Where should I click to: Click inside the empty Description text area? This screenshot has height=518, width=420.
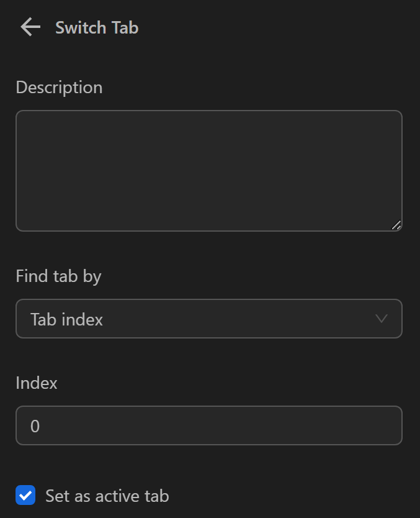[x=209, y=170]
